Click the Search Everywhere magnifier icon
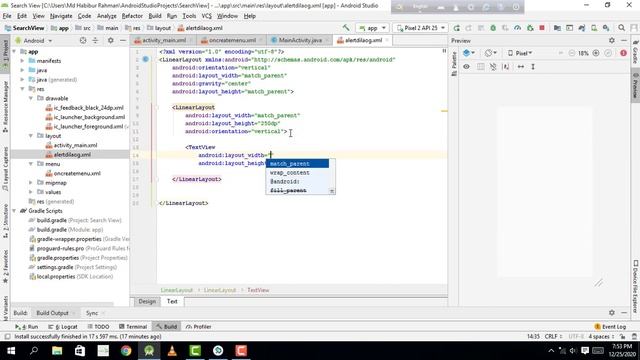Viewport: 640px width, 360px height. [621, 28]
